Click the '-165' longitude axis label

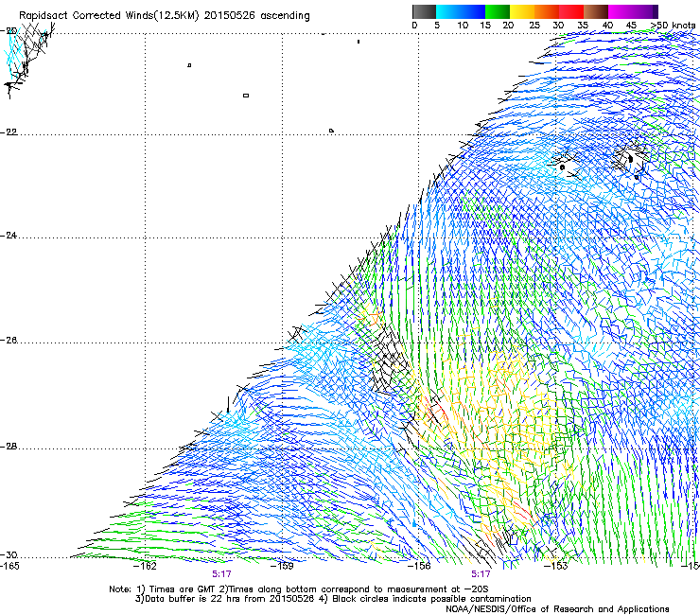9,566
